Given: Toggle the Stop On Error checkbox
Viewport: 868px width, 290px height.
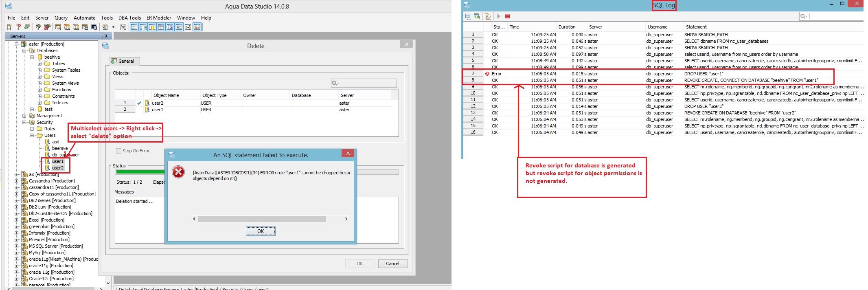Looking at the screenshot, I should [119, 151].
